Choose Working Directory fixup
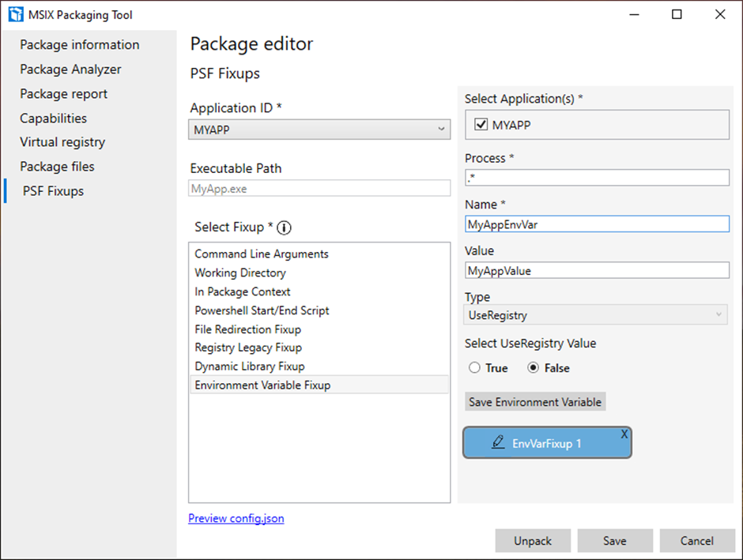The height and width of the screenshot is (560, 743). point(319,272)
